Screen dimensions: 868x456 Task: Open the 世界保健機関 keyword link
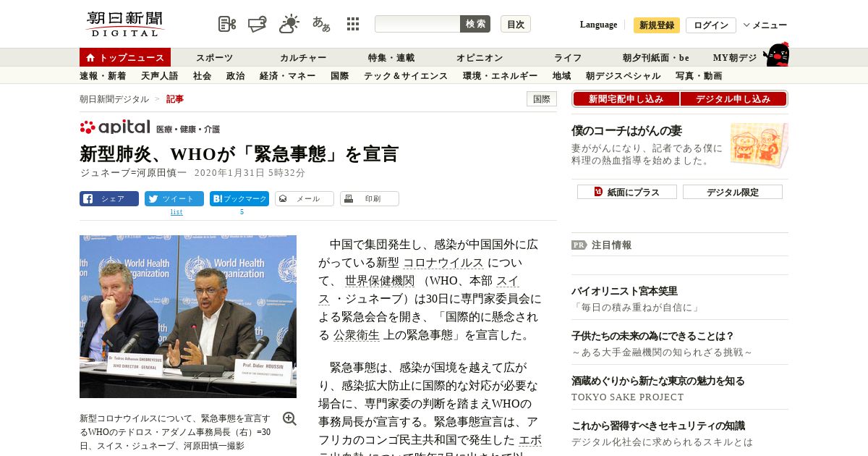pyautogui.click(x=380, y=281)
